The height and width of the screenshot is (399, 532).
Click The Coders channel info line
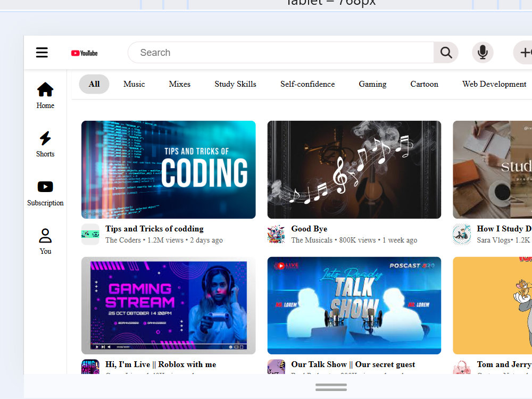pos(164,240)
